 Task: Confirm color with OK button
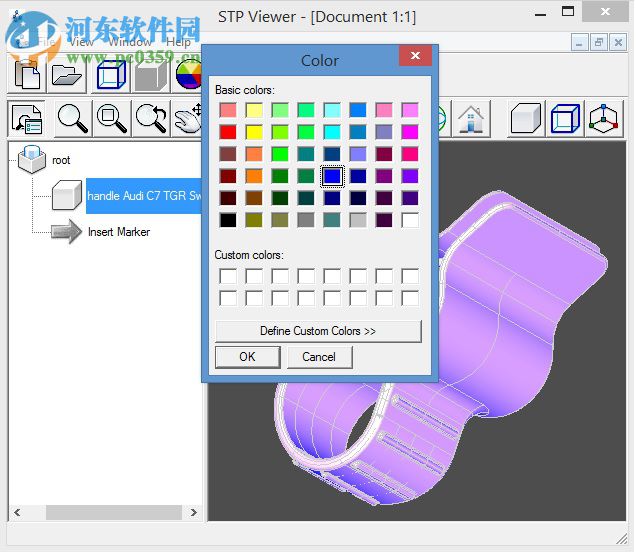pyautogui.click(x=247, y=357)
